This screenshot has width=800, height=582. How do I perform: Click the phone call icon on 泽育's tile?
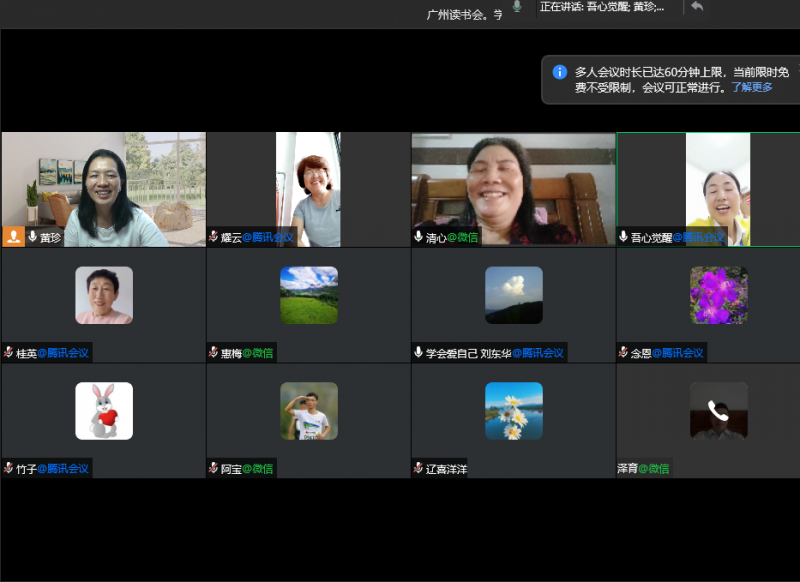click(718, 410)
